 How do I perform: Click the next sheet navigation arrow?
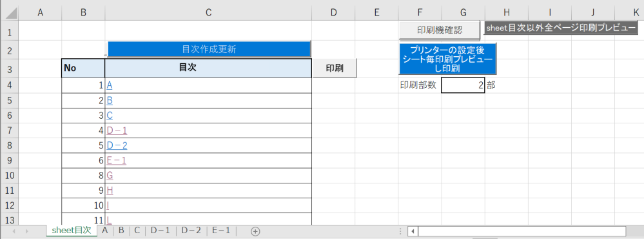point(26,231)
